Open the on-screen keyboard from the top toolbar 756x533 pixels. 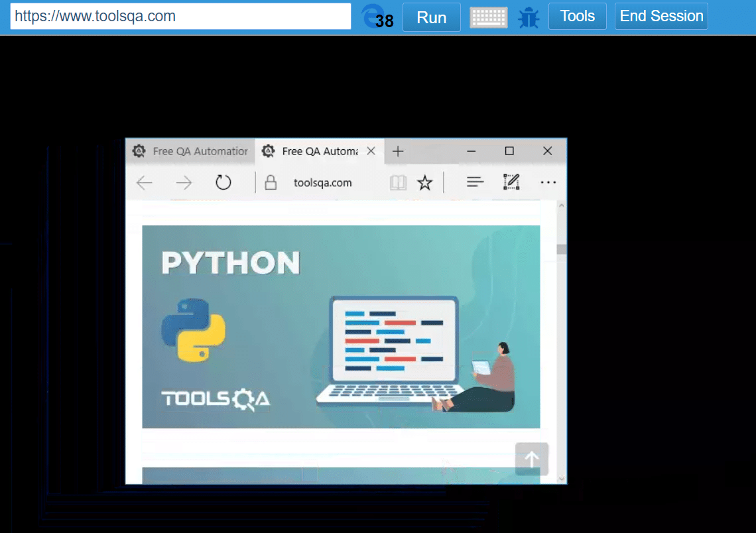click(x=489, y=17)
